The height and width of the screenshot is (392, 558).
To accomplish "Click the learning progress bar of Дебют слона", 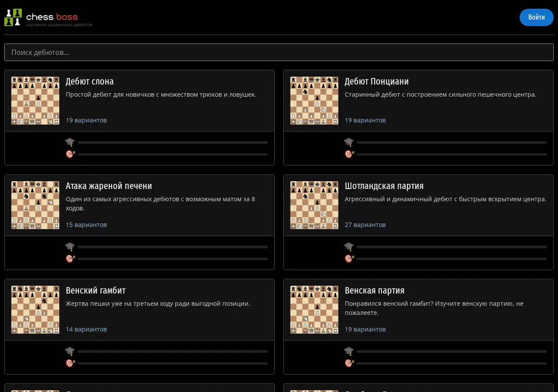I will coord(173,142).
